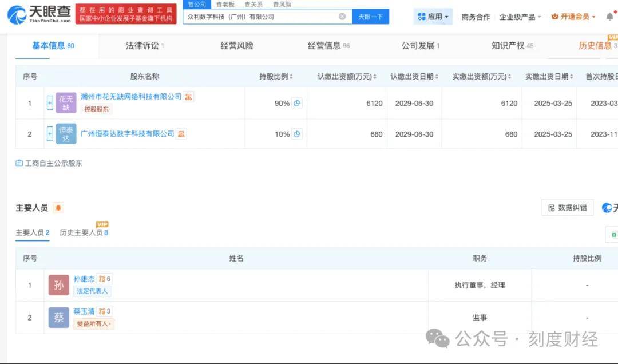This screenshot has height=364, width=618.
Task: Open the 企业级产品 dropdown
Action: [518, 17]
